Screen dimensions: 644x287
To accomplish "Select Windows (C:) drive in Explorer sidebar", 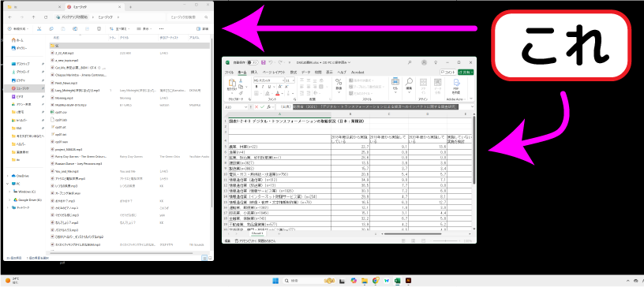I will 24,192.
